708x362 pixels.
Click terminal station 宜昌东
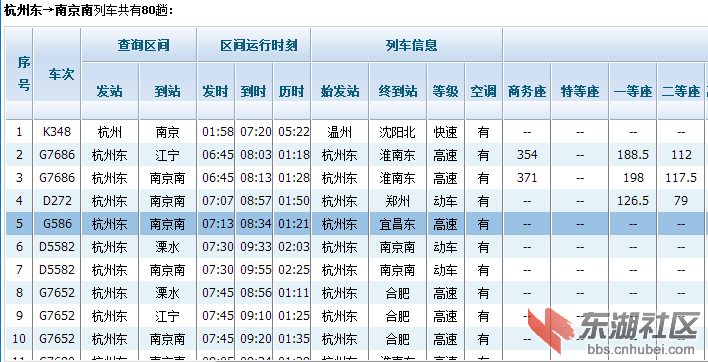397,224
